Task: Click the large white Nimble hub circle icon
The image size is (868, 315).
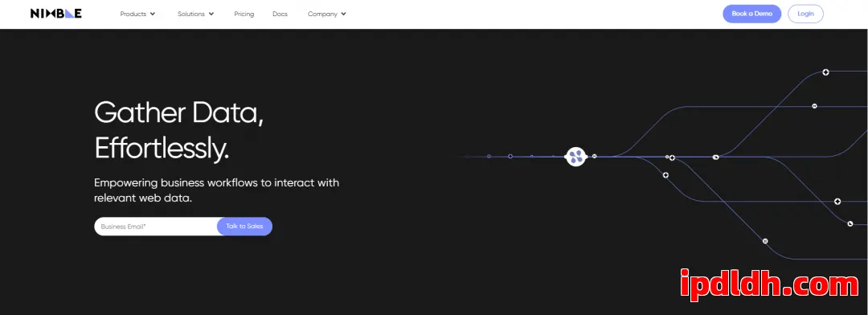Action: pyautogui.click(x=575, y=157)
